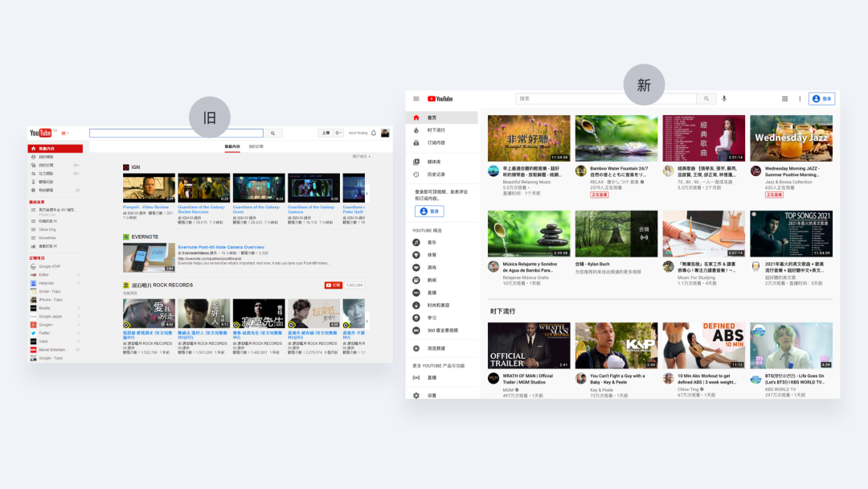The height and width of the screenshot is (489, 868).
Task: Click the notification bell in old YouTube
Action: (x=374, y=133)
